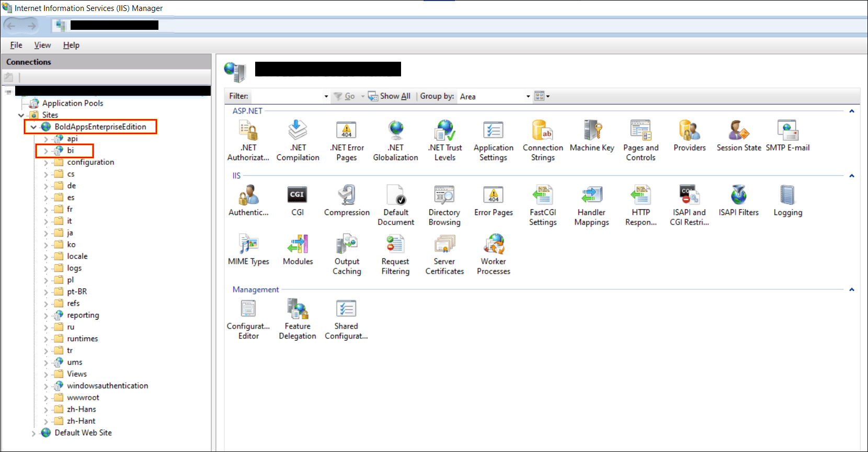Open SMTP E-mail feature
Image resolution: width=868 pixels, height=452 pixels.
(x=787, y=136)
